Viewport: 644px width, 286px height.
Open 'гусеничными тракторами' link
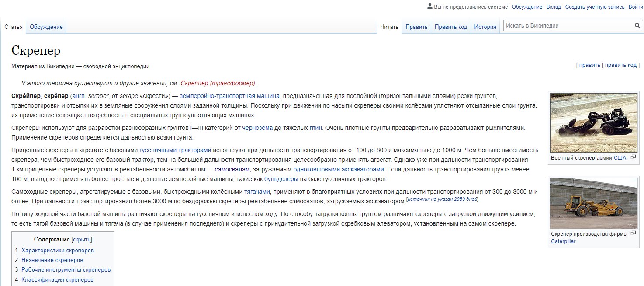point(175,150)
